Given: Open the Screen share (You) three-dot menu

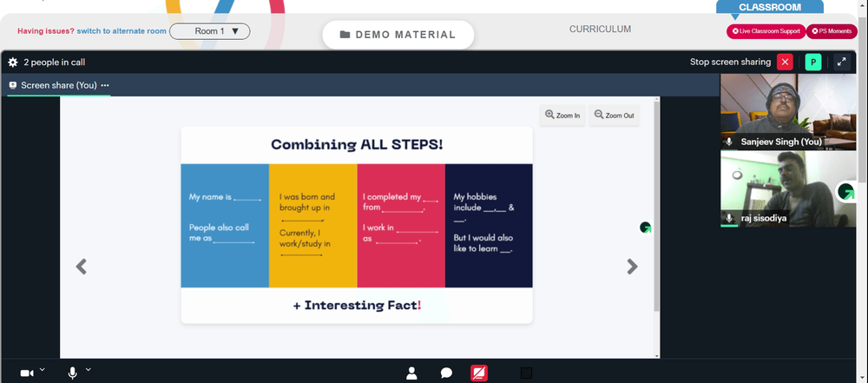Looking at the screenshot, I should pyautogui.click(x=105, y=85).
